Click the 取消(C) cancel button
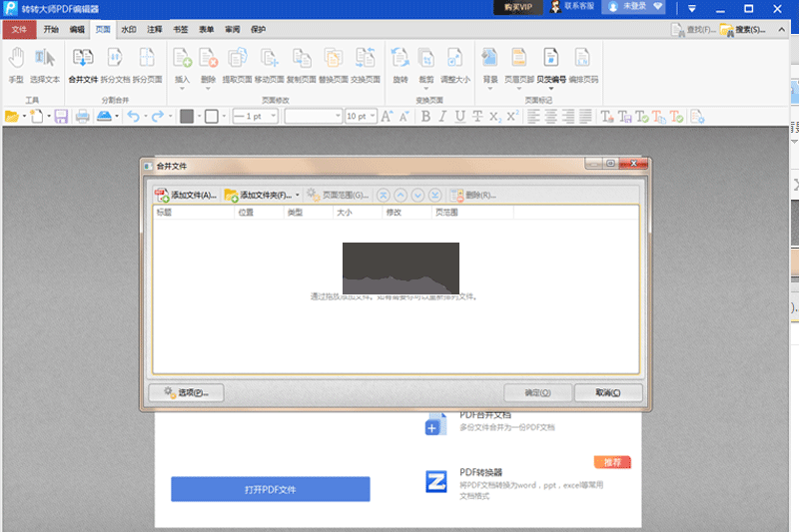This screenshot has width=799, height=532. (608, 392)
